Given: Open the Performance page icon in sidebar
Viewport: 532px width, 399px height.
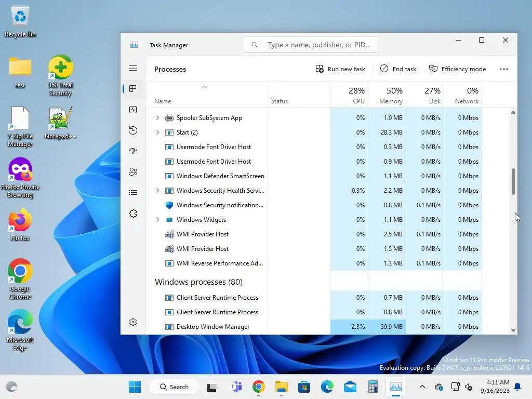Looking at the screenshot, I should point(133,110).
